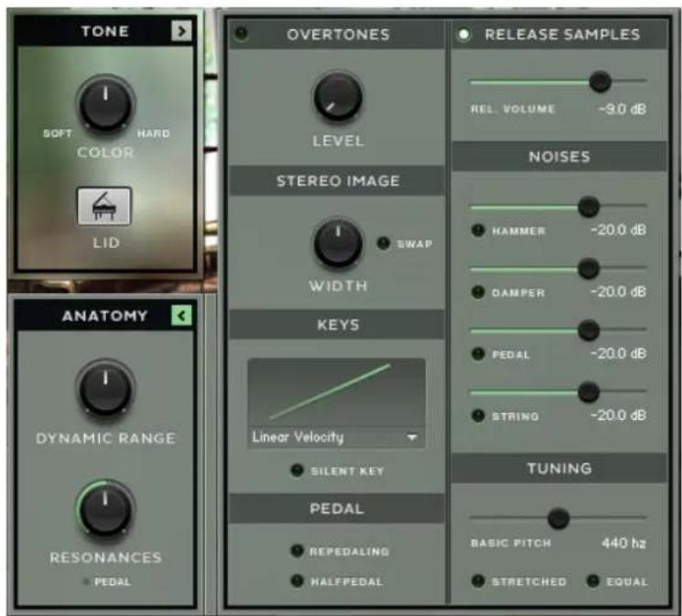Toggle the Pedal resonance indicator
Viewport: 682px width, 616px height.
pyautogui.click(x=86, y=581)
